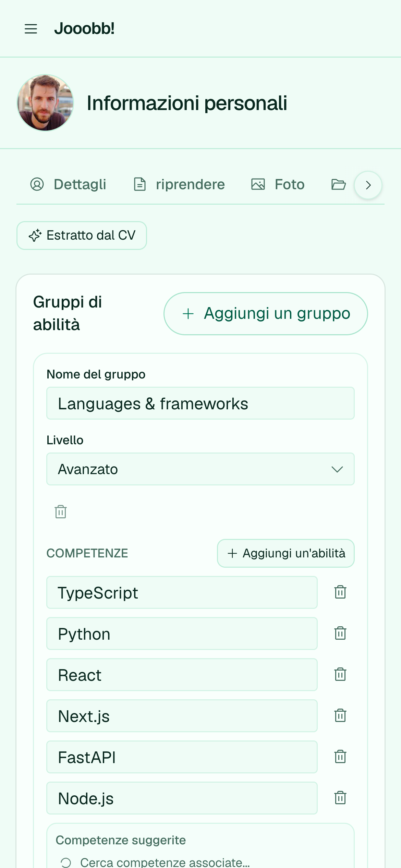The image size is (401, 868).
Task: Click the Informazioni personali heading
Action: pyautogui.click(x=187, y=103)
